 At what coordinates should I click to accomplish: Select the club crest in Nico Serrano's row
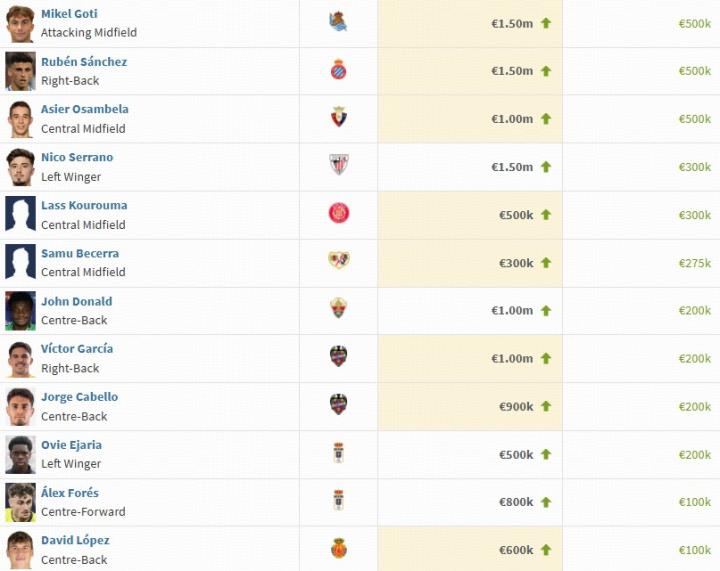point(338,165)
